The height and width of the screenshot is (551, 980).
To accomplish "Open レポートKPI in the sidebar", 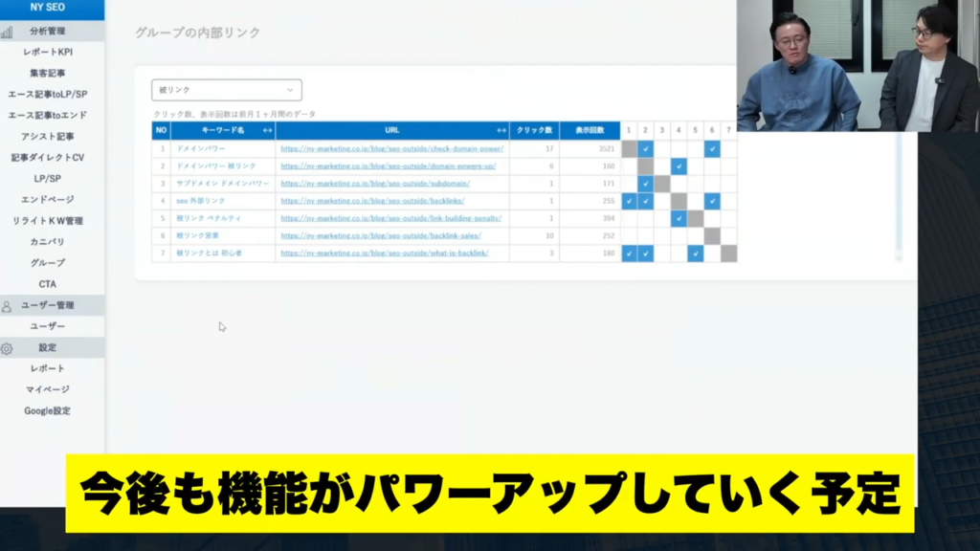I will click(x=48, y=52).
